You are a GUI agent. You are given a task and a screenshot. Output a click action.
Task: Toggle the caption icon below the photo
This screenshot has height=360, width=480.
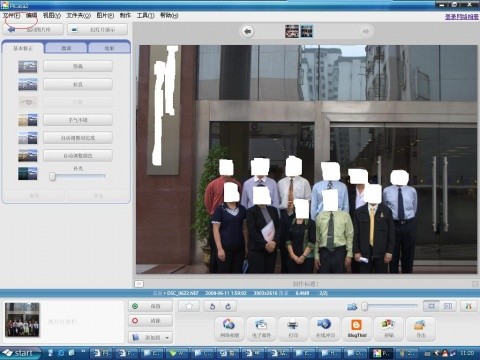point(139,284)
